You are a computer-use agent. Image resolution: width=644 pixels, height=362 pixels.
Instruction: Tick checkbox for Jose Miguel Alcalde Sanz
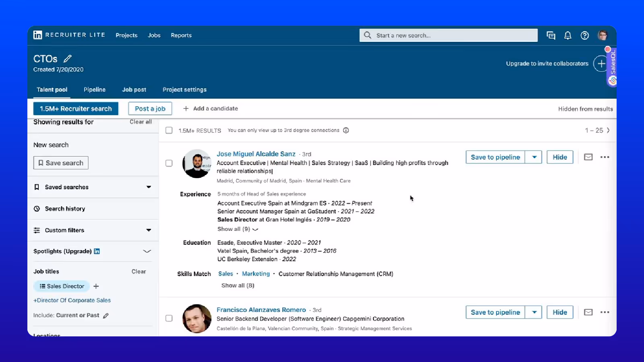[x=169, y=163]
